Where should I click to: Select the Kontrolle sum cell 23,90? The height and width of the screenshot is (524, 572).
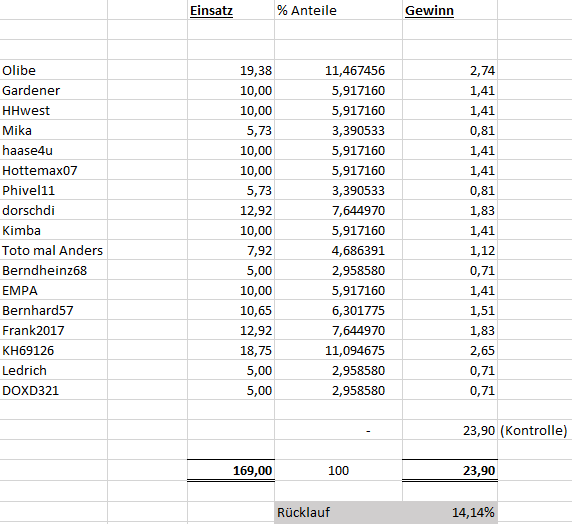[450, 430]
